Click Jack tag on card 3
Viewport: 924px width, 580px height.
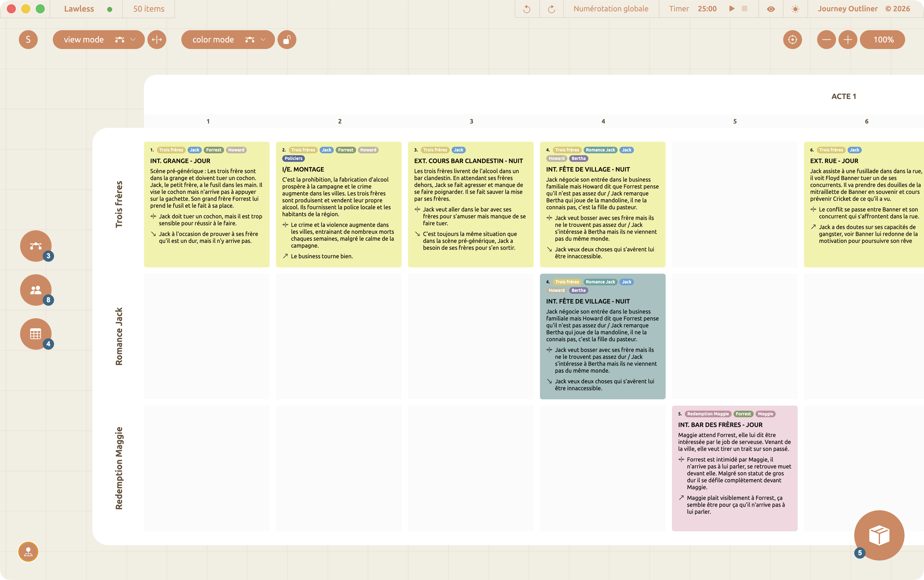coord(459,150)
